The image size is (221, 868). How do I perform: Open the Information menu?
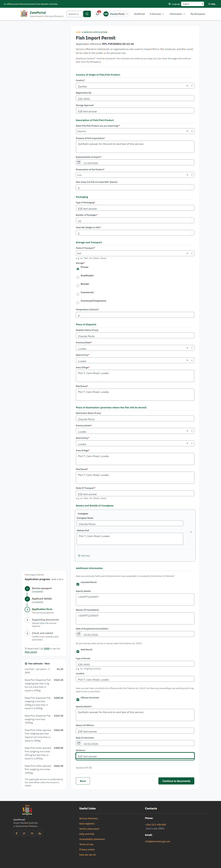177,14
